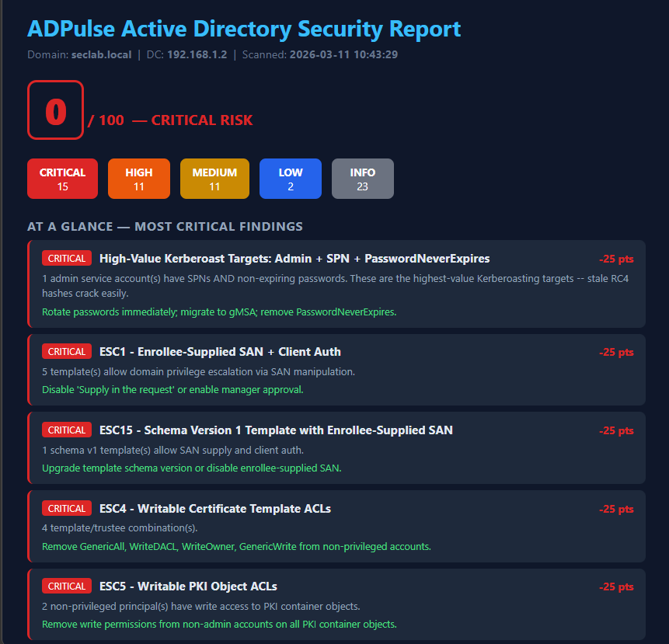Click the CRITICAL badge on the Kerberoast finding

(x=67, y=259)
